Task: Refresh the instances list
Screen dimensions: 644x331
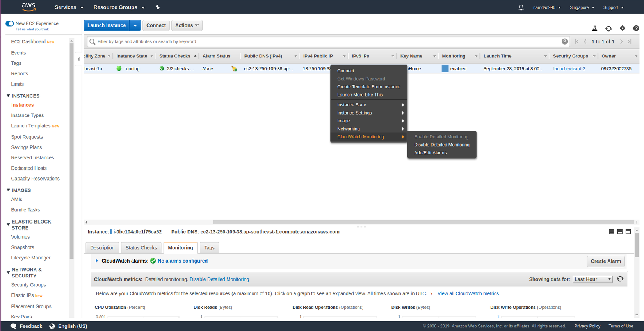Action: pos(608,29)
